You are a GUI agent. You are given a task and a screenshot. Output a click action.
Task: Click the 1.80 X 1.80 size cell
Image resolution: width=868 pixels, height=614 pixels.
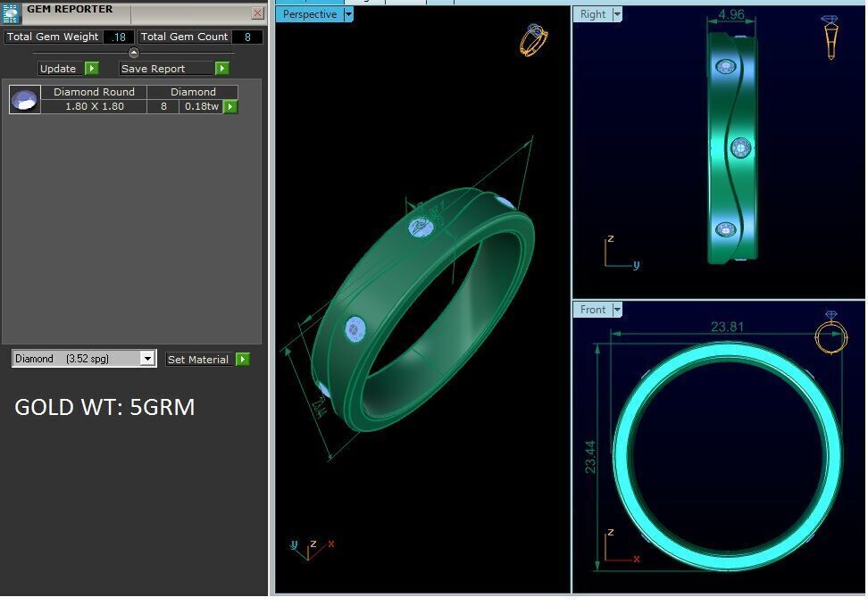coord(94,106)
